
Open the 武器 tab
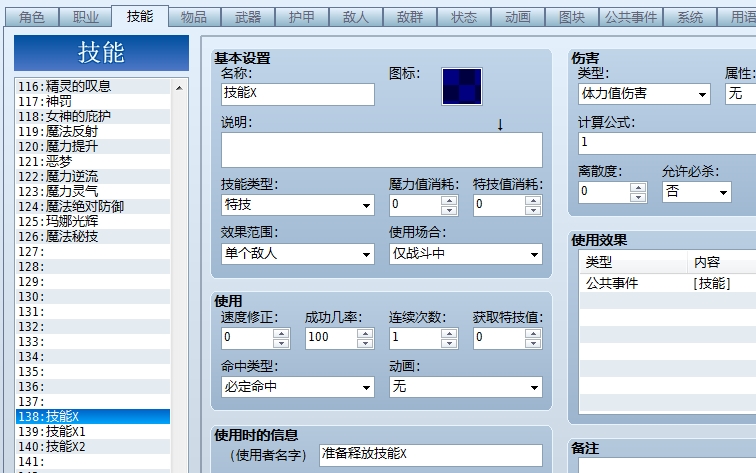(x=248, y=17)
